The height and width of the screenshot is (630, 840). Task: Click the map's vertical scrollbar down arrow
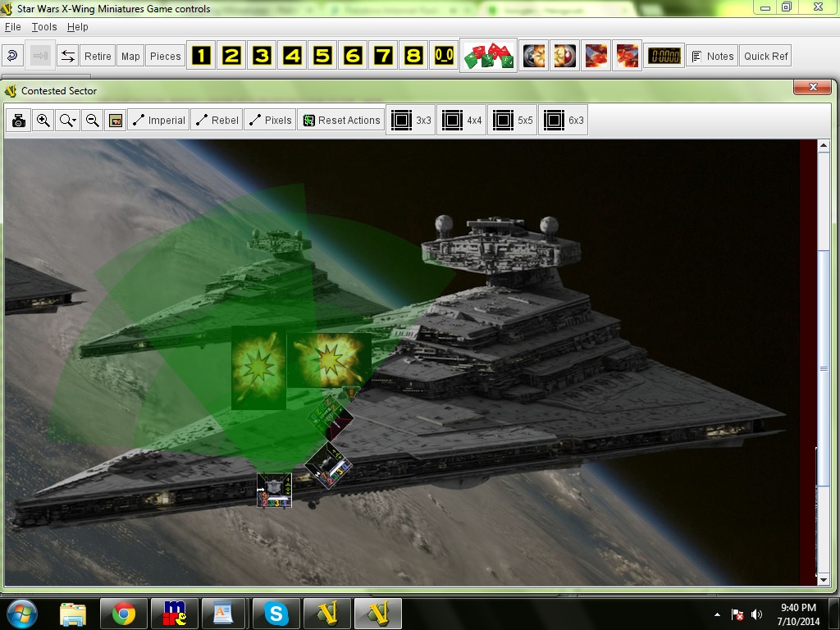(x=824, y=580)
